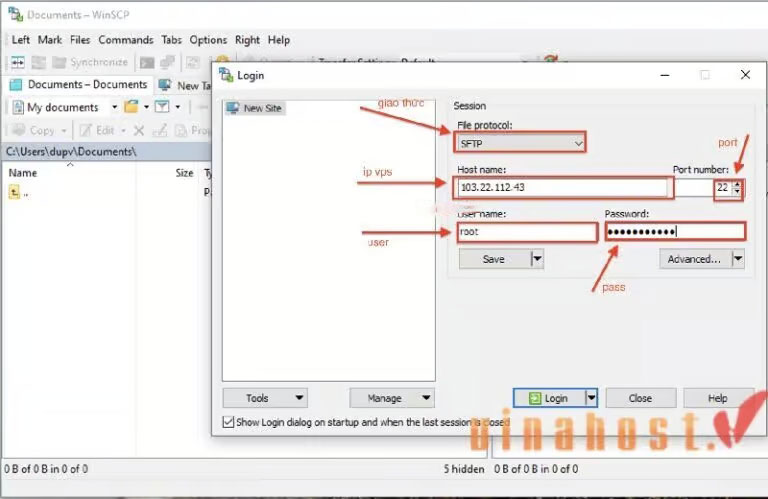
Task: Expand the filter dropdown arrow
Action: 177,107
